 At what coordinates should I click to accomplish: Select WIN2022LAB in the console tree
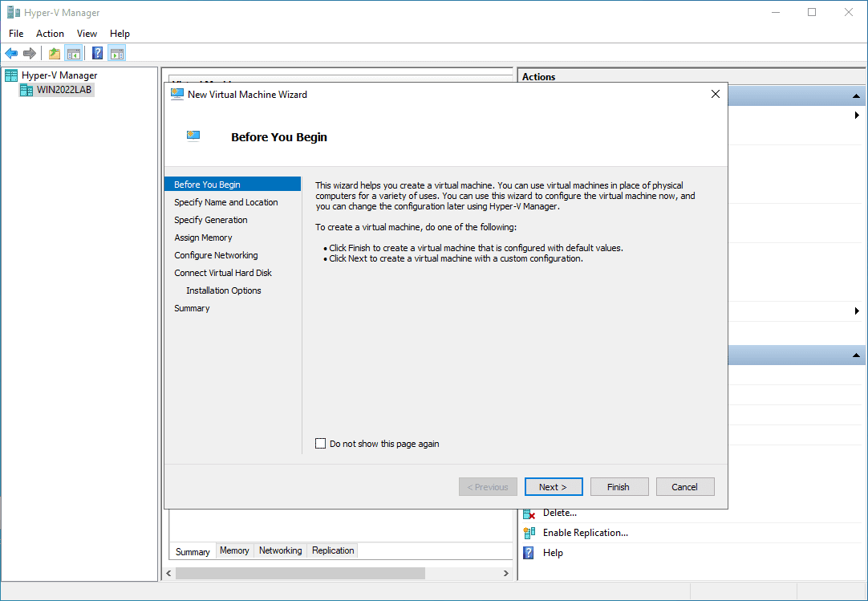(x=64, y=90)
